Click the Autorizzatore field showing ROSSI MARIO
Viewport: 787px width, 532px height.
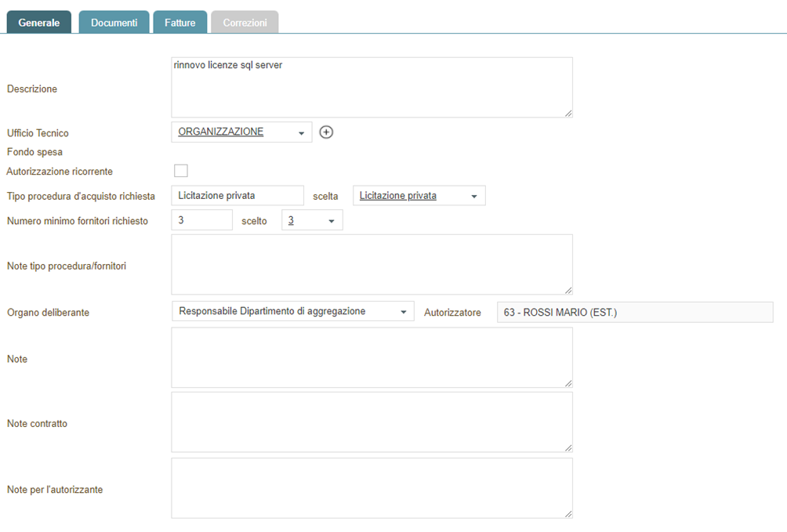tap(634, 313)
